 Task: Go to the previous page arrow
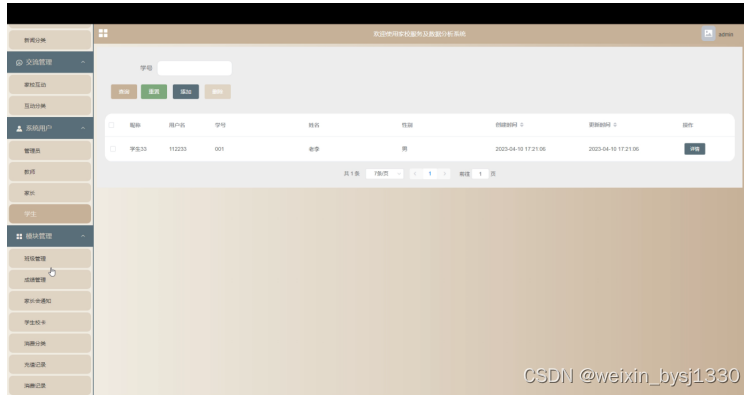(x=415, y=174)
